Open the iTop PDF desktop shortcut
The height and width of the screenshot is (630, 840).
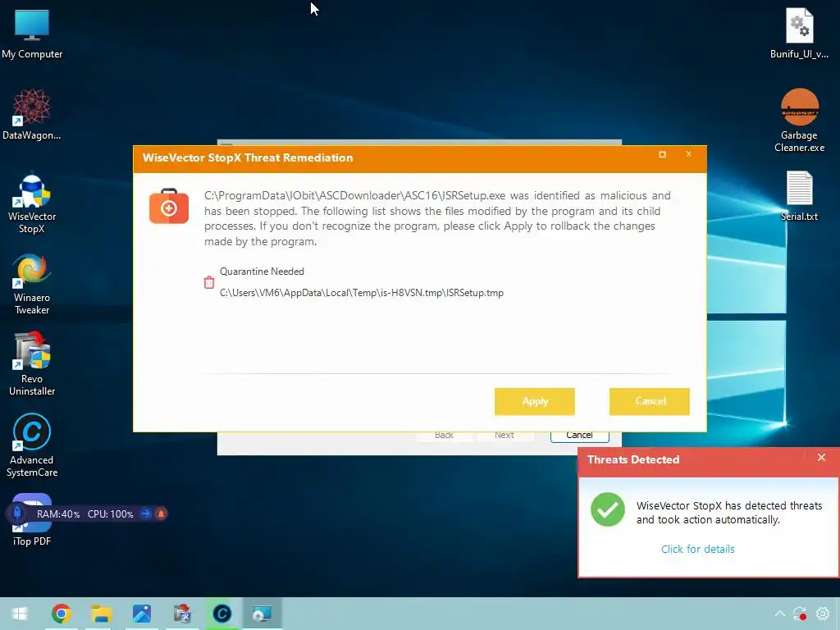coord(32,541)
